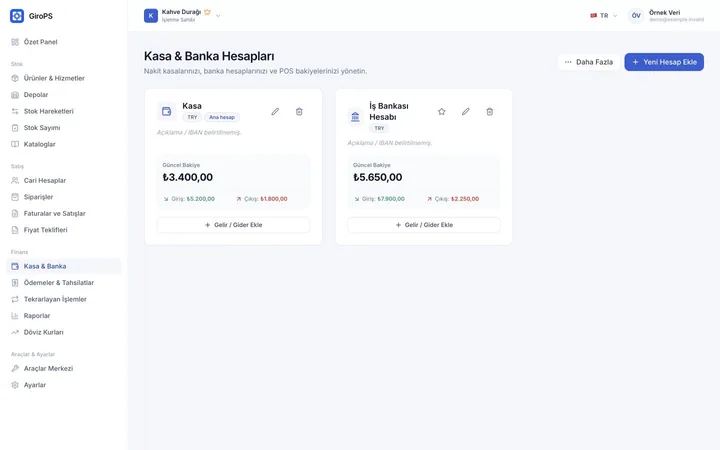Click the Turkish flag icon
This screenshot has width=720, height=450.
click(593, 16)
